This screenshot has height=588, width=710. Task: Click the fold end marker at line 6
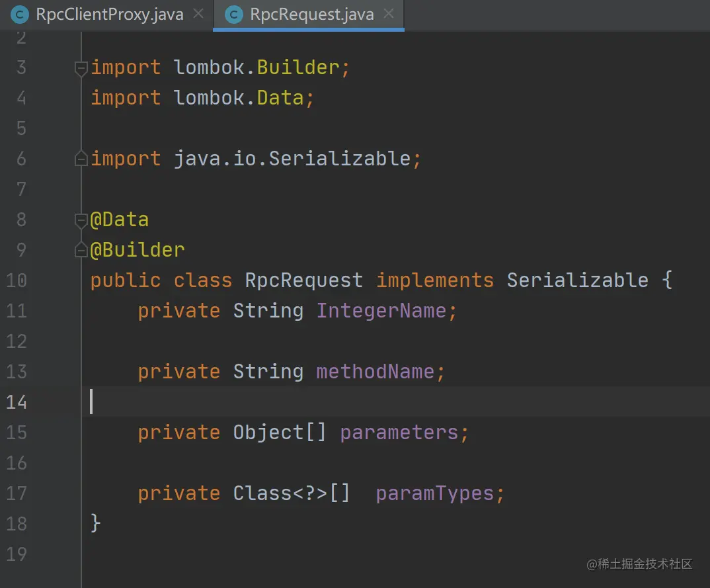click(x=81, y=159)
